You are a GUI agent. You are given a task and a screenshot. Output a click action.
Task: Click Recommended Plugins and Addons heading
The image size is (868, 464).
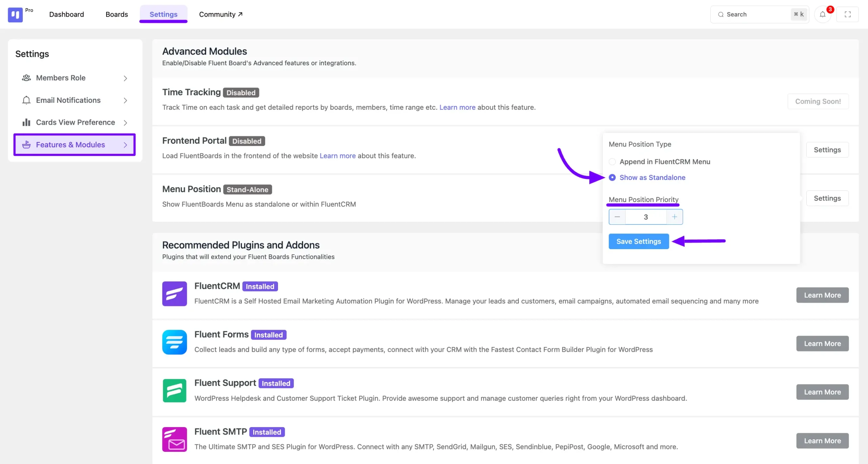tap(241, 245)
